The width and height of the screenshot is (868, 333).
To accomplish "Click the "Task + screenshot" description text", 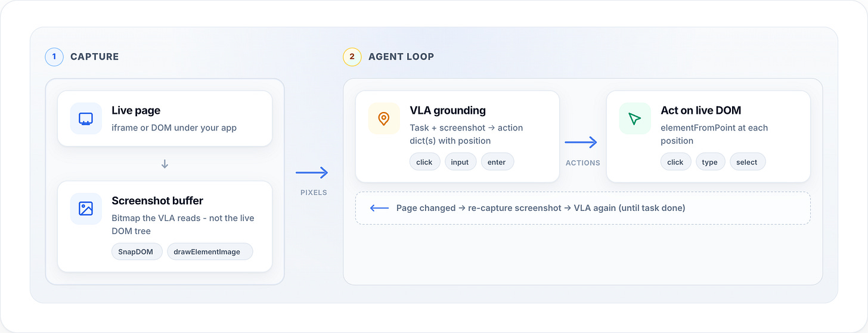I will click(x=466, y=134).
